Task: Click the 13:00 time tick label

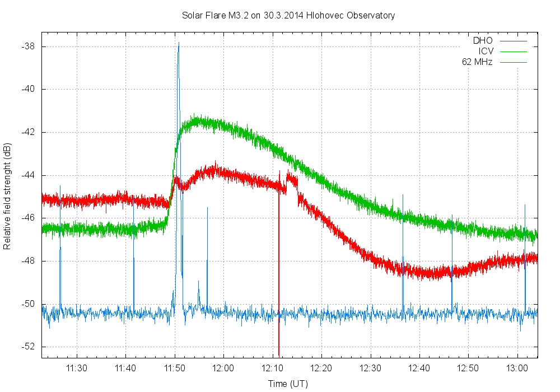Action: point(516,368)
